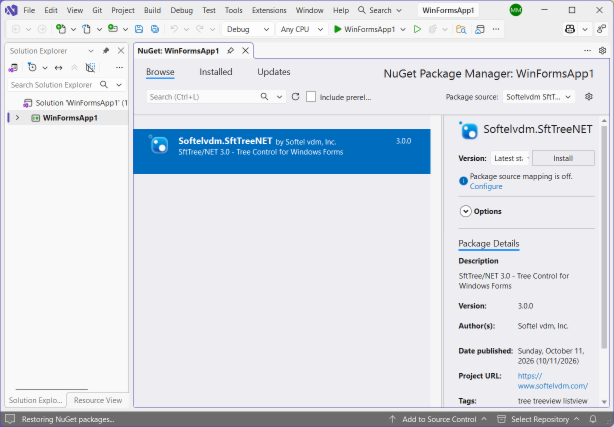The height and width of the screenshot is (427, 614).
Task: Open the GitHub Copilot icon
Action: click(x=570, y=29)
